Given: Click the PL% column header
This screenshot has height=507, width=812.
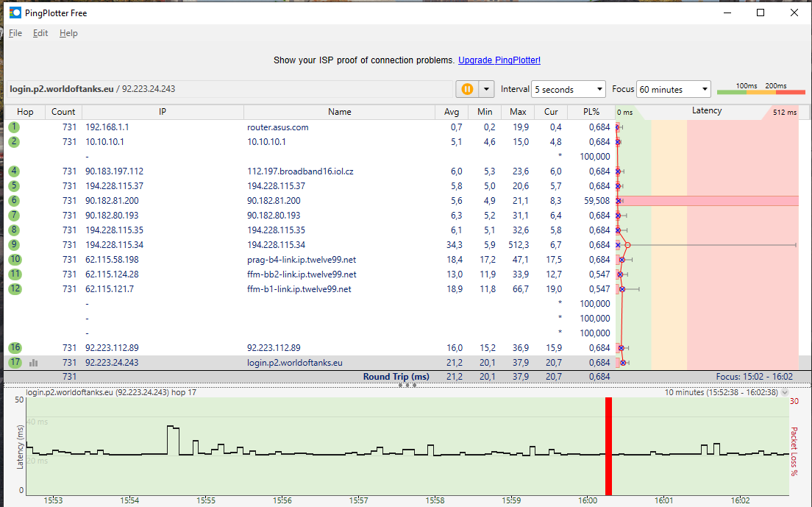Looking at the screenshot, I should pyautogui.click(x=591, y=112).
